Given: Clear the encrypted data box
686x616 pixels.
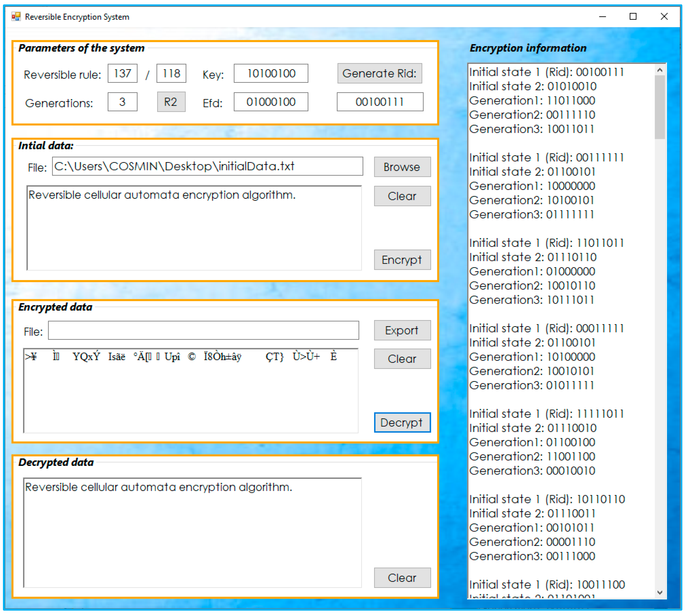Looking at the screenshot, I should pos(402,358).
